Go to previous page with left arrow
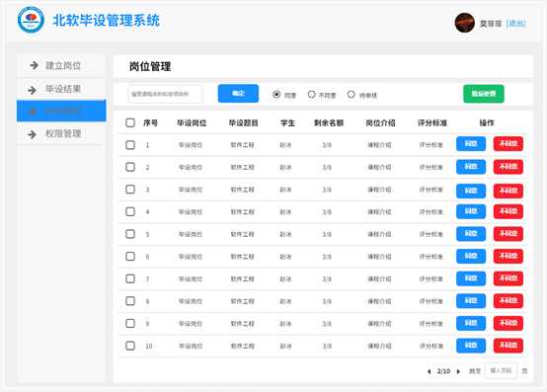This screenshot has height=392, width=547. pos(430,371)
